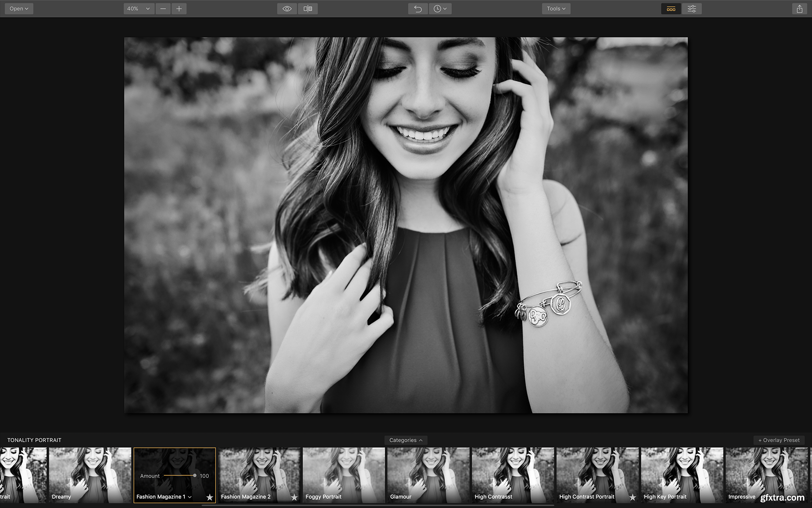Toggle the before/after split compare view
The height and width of the screenshot is (508, 812).
[x=308, y=9]
